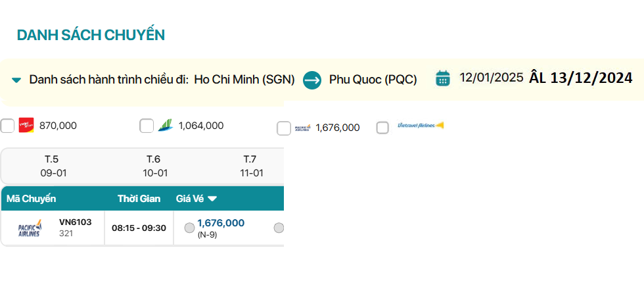Collapse the departure itinerary list triangle
Screen dimensions: 644x304
point(16,80)
